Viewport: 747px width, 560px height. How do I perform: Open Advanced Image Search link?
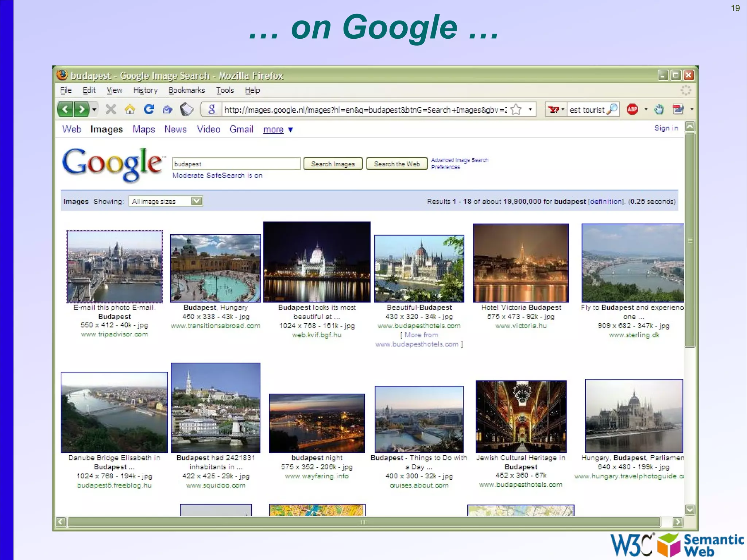(460, 160)
